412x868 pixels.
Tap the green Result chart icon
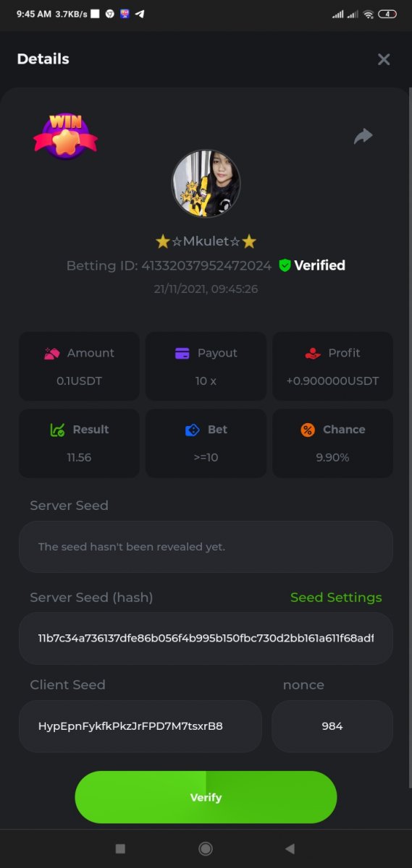pyautogui.click(x=57, y=430)
